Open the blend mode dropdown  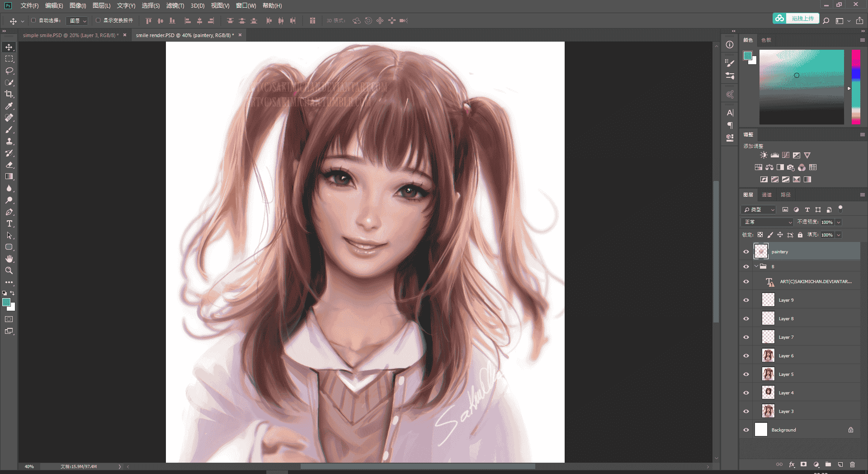(767, 222)
